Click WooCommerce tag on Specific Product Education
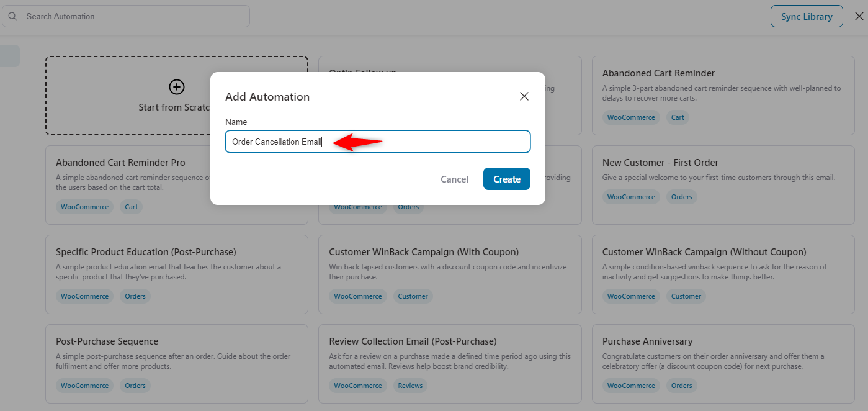This screenshot has width=868, height=411. (x=84, y=296)
